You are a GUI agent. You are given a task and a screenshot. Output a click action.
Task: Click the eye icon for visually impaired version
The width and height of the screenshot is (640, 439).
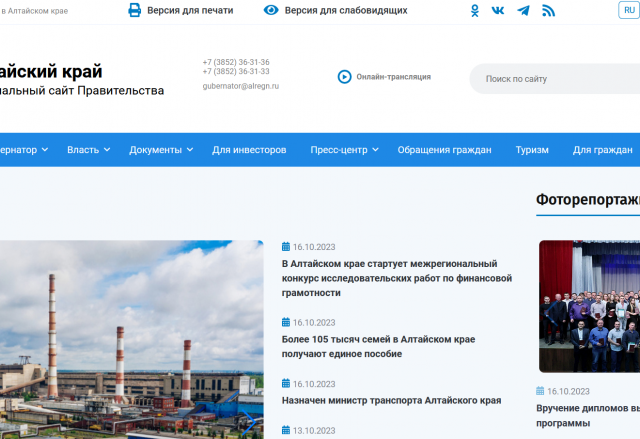[271, 10]
